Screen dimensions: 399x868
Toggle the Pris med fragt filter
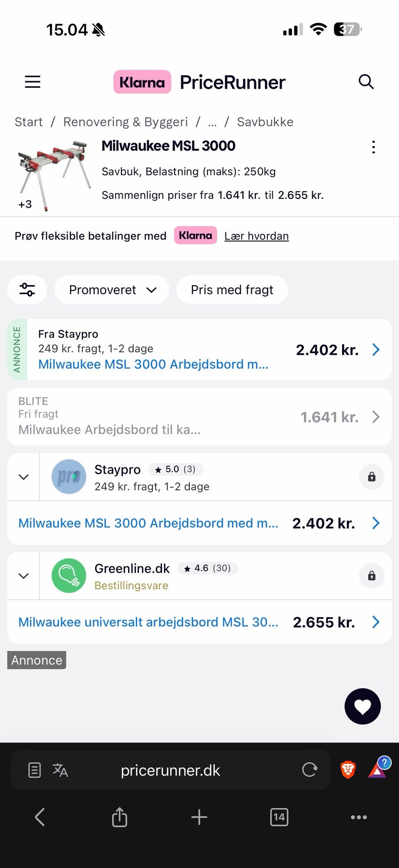point(232,290)
